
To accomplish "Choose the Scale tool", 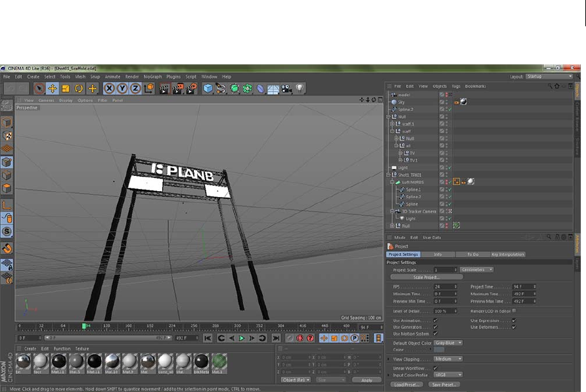I will point(66,89).
